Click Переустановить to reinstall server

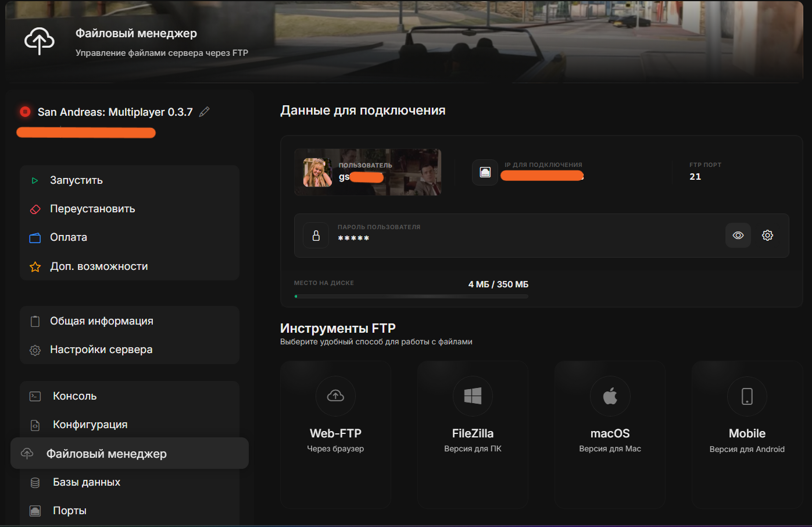92,209
